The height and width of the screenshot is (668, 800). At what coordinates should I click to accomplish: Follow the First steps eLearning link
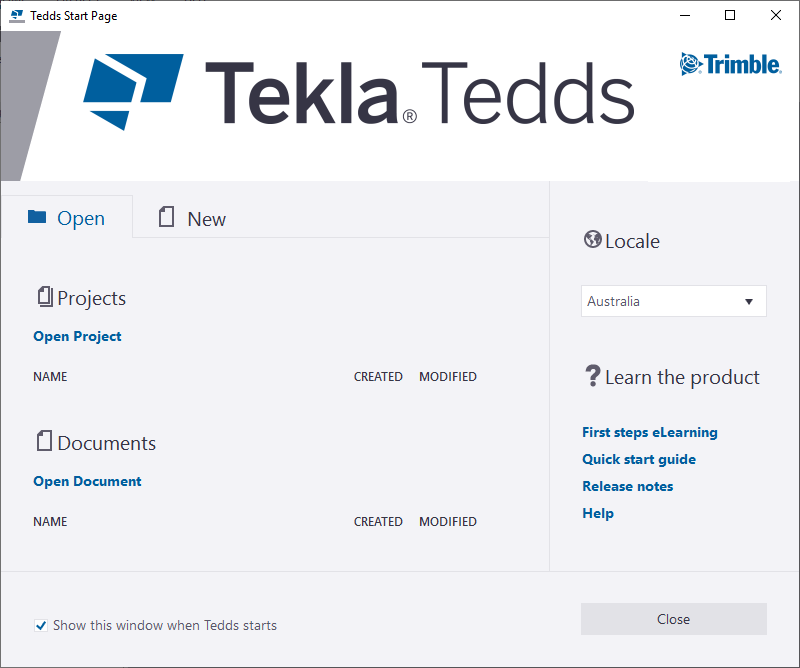(649, 432)
